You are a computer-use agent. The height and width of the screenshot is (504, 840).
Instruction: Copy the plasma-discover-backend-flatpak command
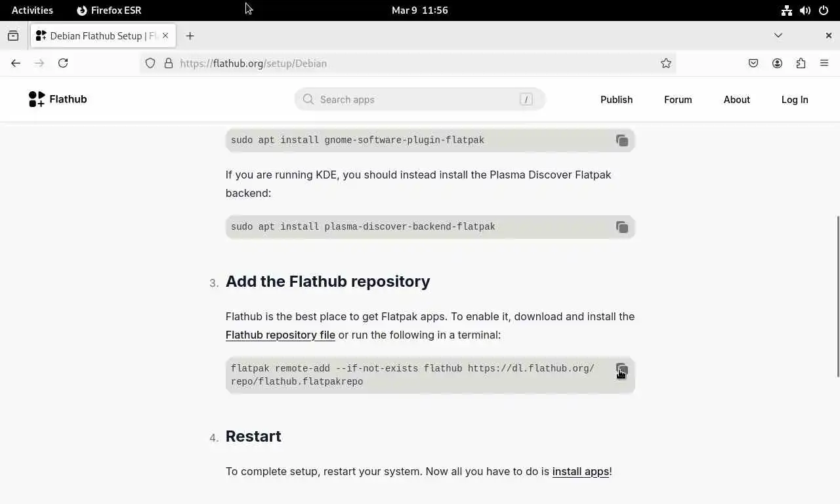click(621, 227)
